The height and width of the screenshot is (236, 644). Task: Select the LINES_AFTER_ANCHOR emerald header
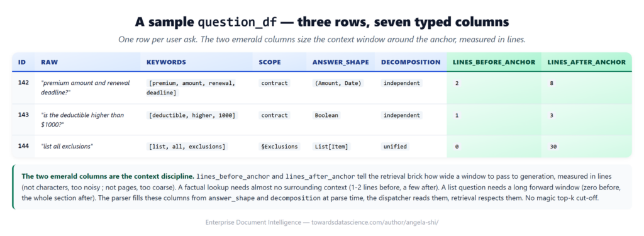(587, 62)
